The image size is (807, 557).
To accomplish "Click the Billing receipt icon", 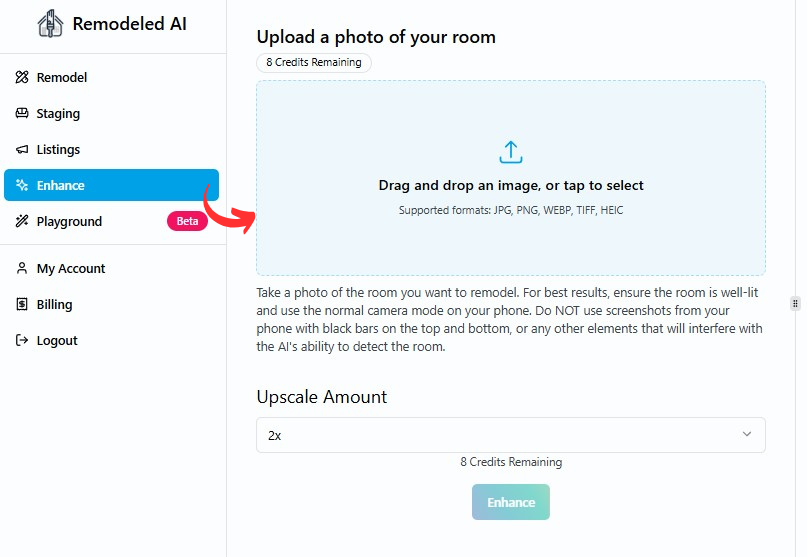I will point(22,305).
